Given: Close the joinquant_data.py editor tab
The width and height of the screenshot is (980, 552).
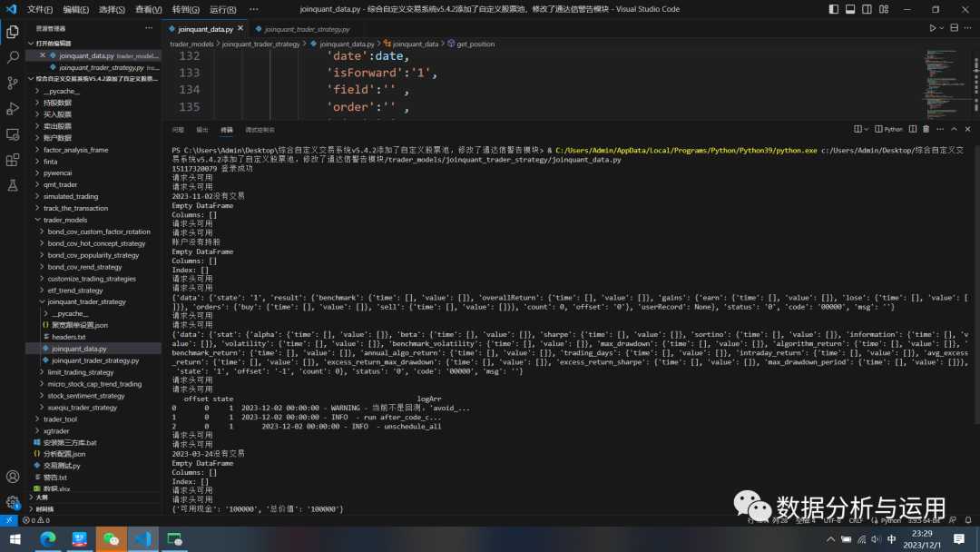Looking at the screenshot, I should pos(240,29).
